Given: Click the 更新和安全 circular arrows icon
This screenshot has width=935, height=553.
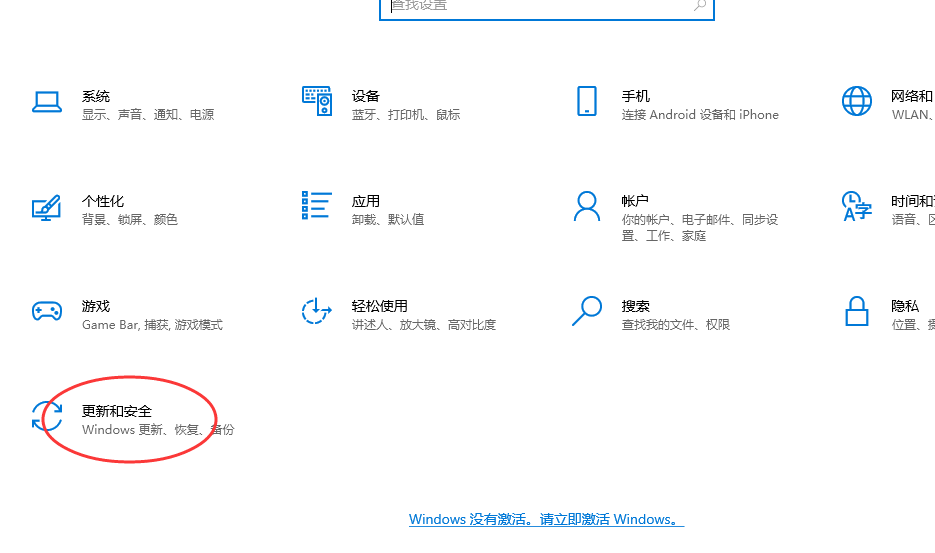Looking at the screenshot, I should [x=47, y=417].
